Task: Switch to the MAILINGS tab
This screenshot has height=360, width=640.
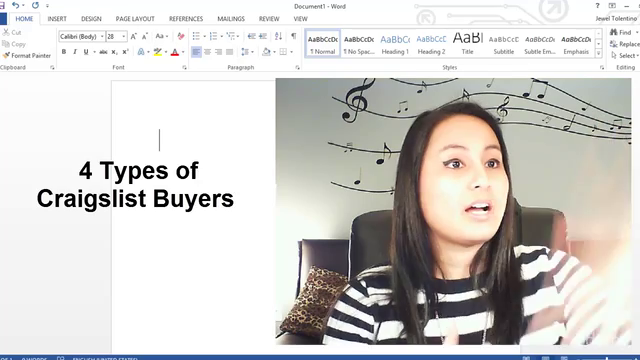Action: 231,19
